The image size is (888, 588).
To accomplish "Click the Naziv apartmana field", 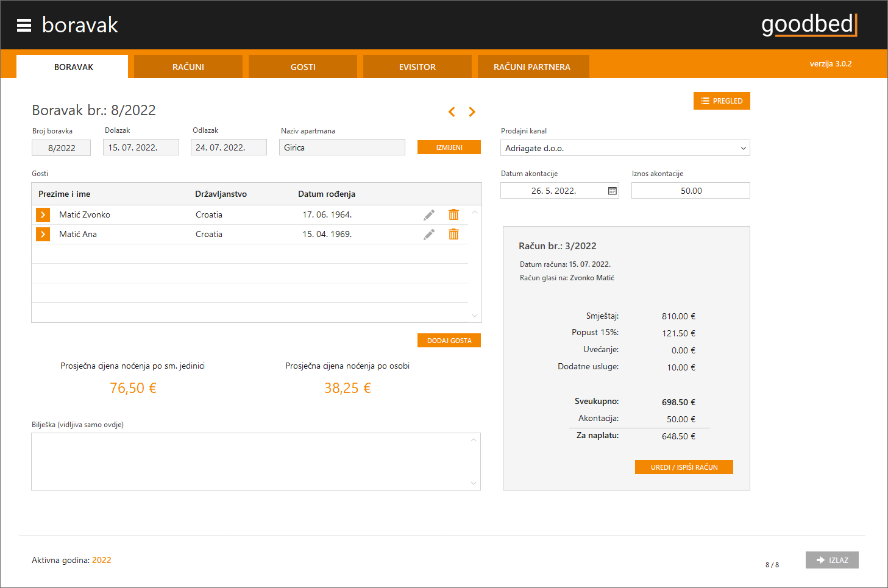I will coord(342,147).
